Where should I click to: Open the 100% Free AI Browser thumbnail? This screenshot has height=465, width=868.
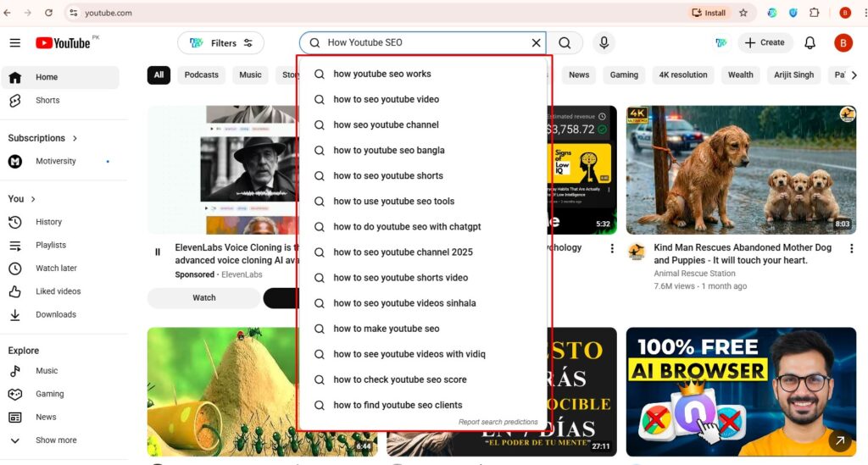tap(741, 391)
